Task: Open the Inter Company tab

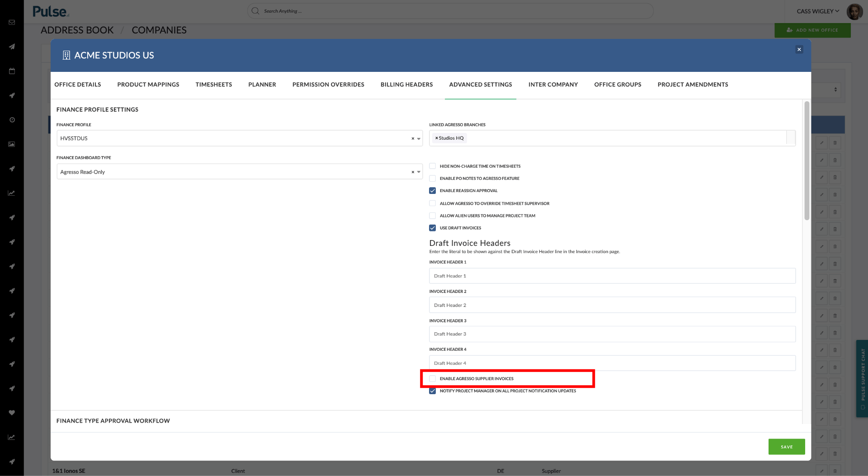Action: pos(553,85)
